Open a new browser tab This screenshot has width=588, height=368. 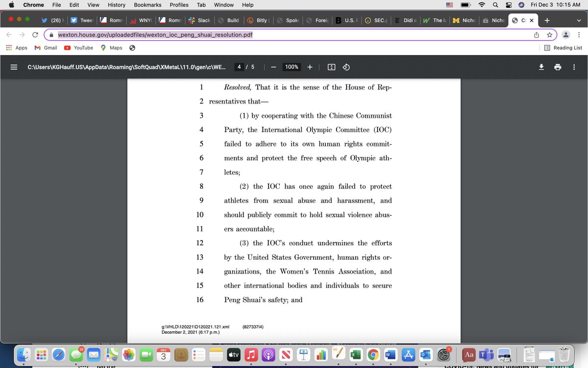pos(547,21)
